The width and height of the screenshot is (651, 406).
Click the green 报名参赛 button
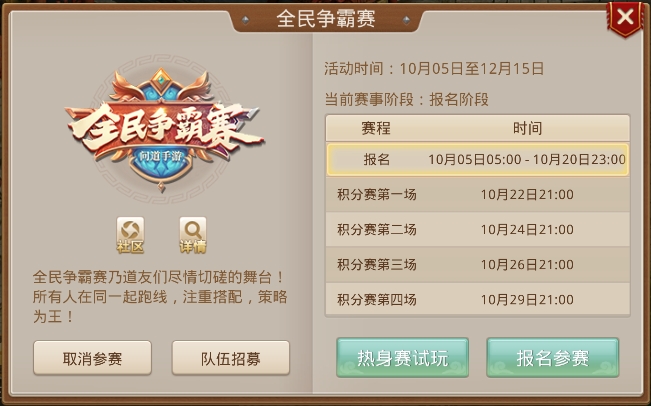coord(553,357)
